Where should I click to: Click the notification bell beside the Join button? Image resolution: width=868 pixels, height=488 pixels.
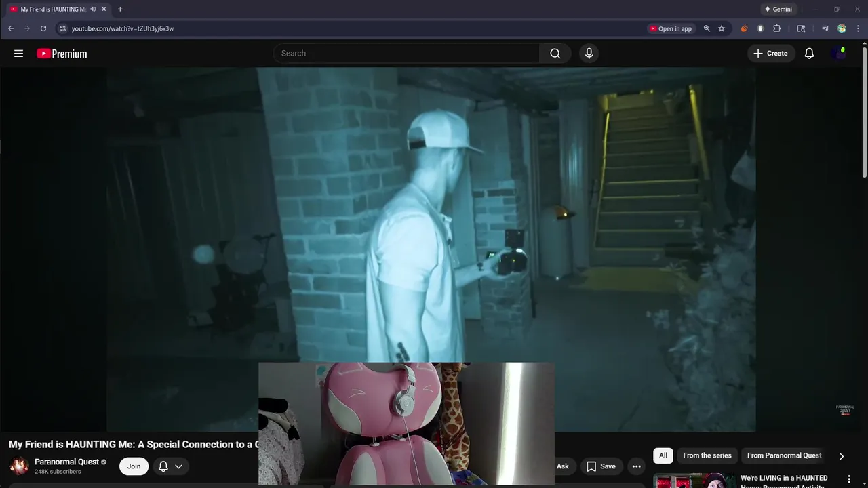point(163,466)
